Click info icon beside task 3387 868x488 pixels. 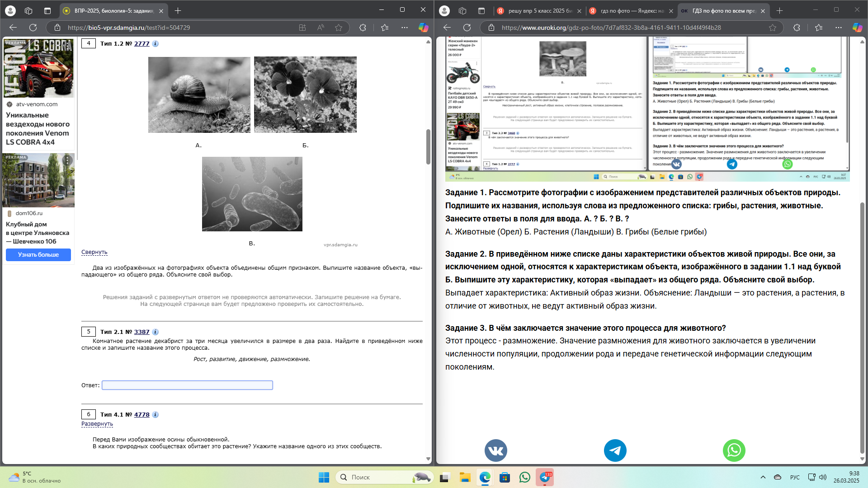click(x=155, y=332)
